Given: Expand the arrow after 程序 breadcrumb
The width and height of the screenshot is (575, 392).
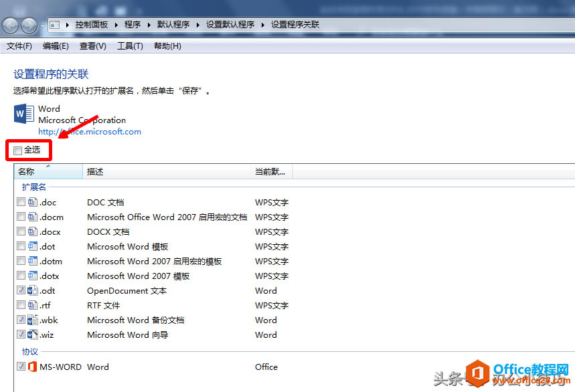Looking at the screenshot, I should click(149, 25).
